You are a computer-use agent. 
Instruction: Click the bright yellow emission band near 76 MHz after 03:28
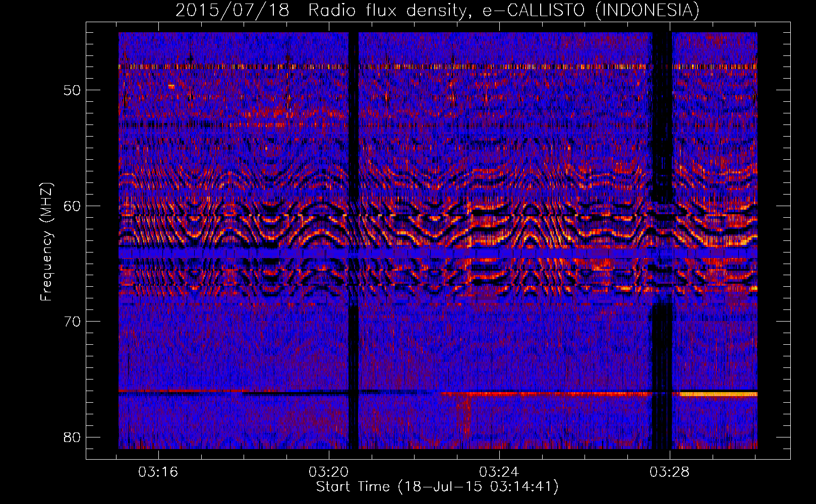coord(718,394)
